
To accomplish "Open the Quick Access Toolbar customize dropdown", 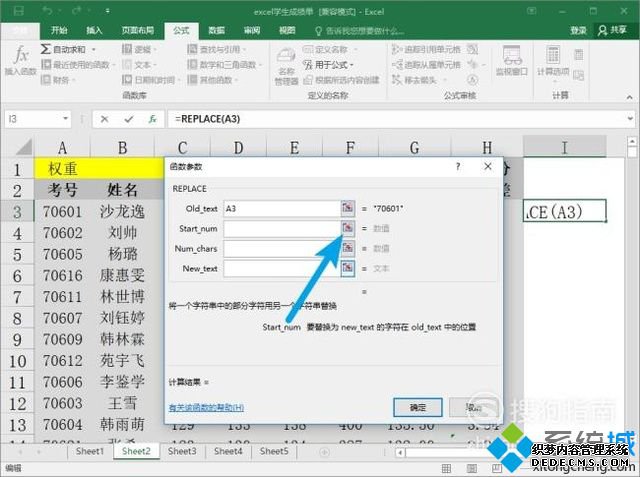I will point(107,11).
